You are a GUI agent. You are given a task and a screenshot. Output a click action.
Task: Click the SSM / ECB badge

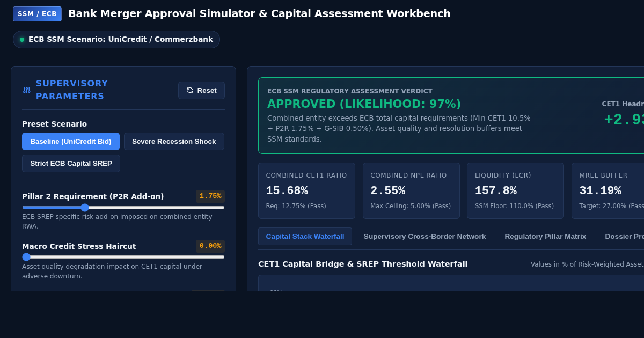coord(37,14)
